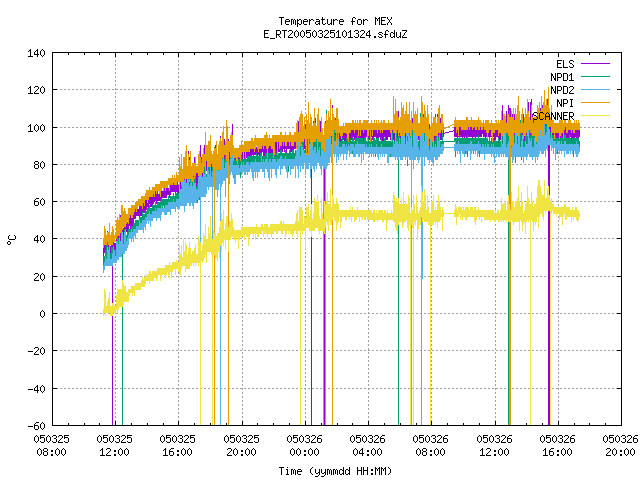Click the y-axis tick label '-20'
Viewport: 640px width, 480px height.
point(36,351)
